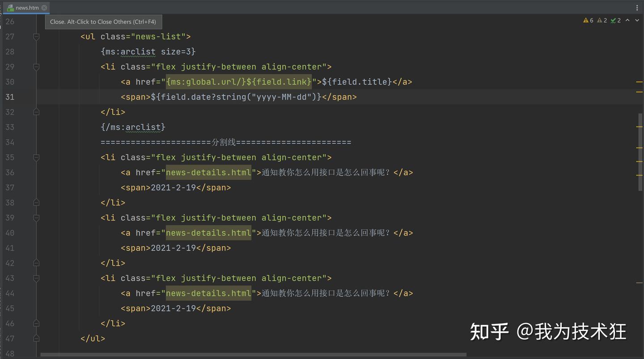Click the previous-problem up arrow in inspections widget

tap(627, 20)
